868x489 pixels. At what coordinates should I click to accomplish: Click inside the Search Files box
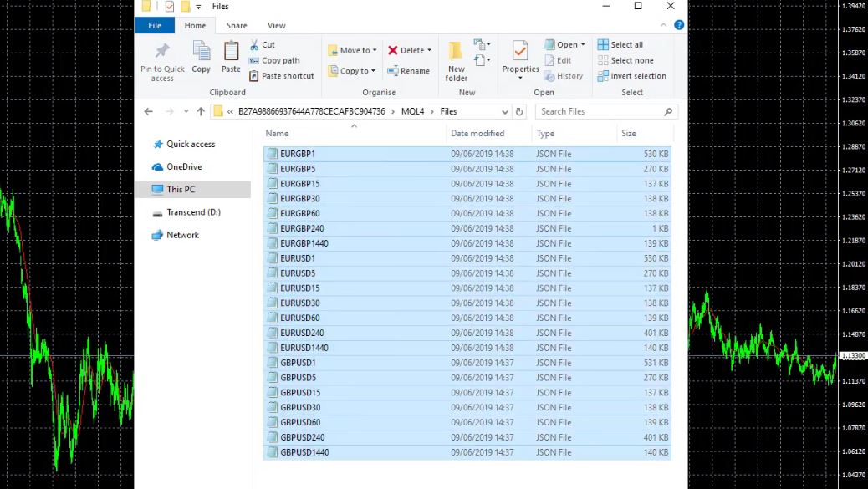[598, 111]
